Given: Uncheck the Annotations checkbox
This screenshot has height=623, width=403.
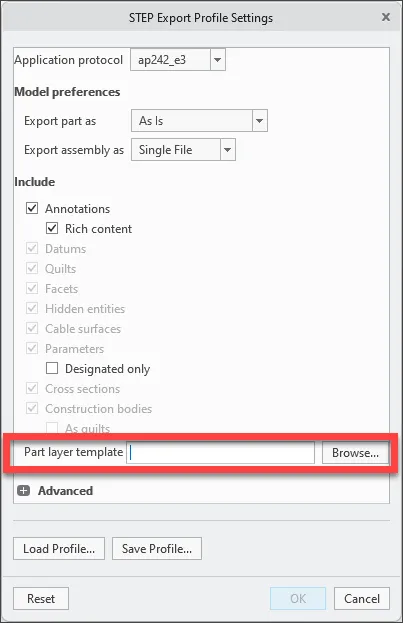Looking at the screenshot, I should coord(32,208).
